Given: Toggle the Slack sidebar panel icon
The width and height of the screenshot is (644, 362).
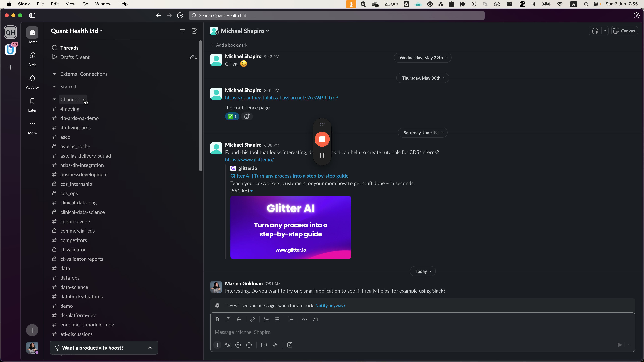Looking at the screenshot, I should click(x=32, y=15).
